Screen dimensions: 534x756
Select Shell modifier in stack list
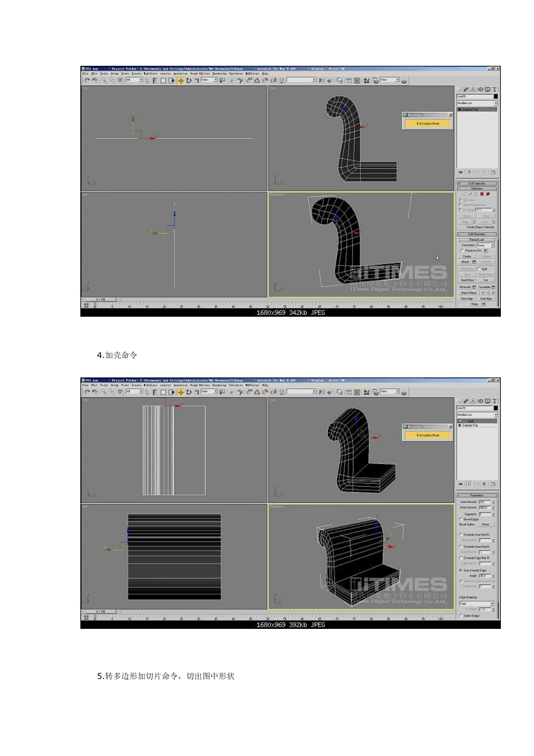pyautogui.click(x=477, y=421)
